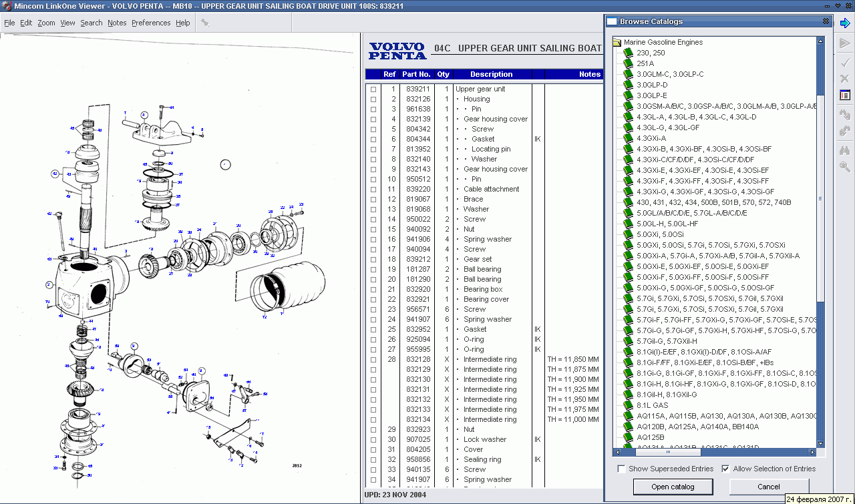Image resolution: width=855 pixels, height=504 pixels.
Task: Click part number 839211 in parts list
Action: 418,89
